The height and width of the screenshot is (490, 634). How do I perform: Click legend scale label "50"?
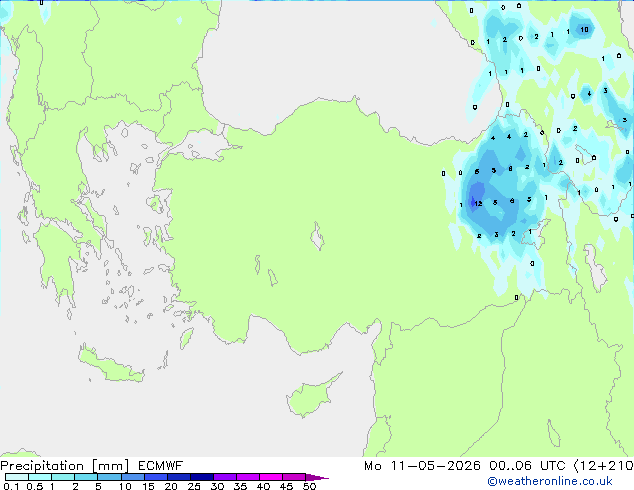pos(310,486)
